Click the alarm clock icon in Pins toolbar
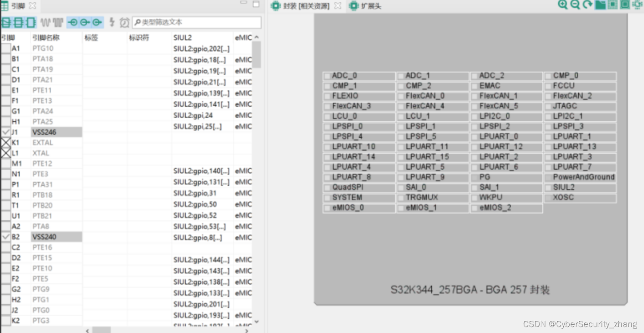Screen dimensions: 644x333 click(125, 22)
